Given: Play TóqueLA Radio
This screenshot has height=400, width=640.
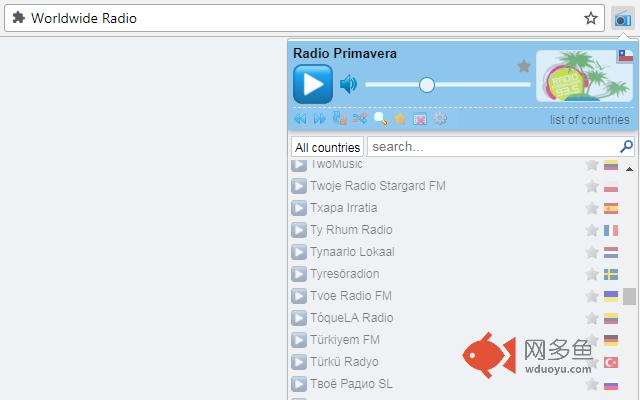Looking at the screenshot, I should pyautogui.click(x=299, y=318).
